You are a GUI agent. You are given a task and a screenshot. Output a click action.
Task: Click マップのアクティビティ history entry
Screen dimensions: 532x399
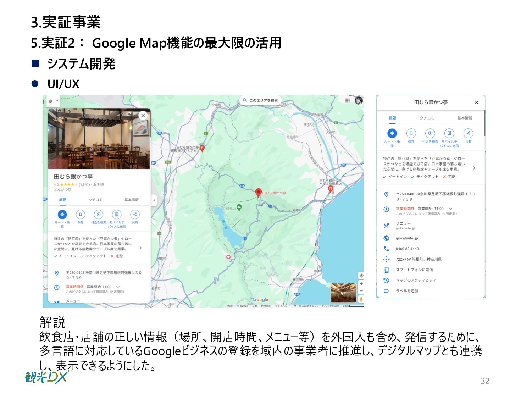[x=416, y=280]
